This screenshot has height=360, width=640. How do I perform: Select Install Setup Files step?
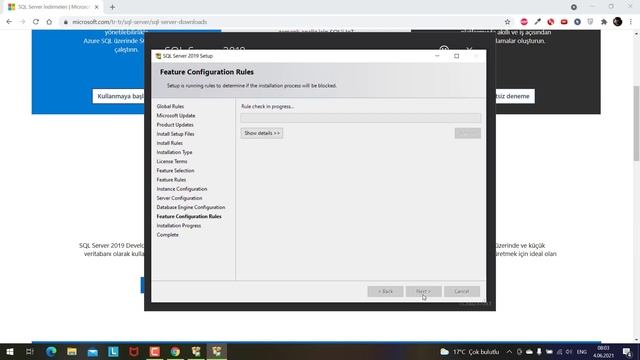[x=176, y=134]
